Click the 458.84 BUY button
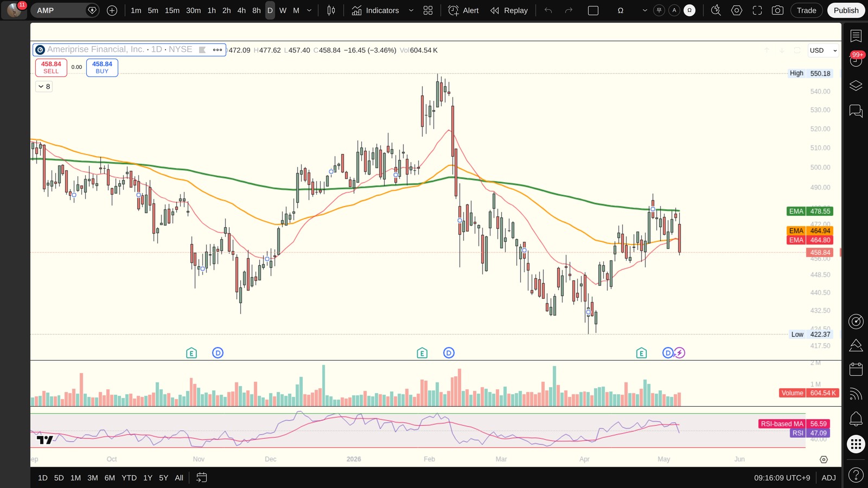This screenshot has height=488, width=868. pos(102,67)
